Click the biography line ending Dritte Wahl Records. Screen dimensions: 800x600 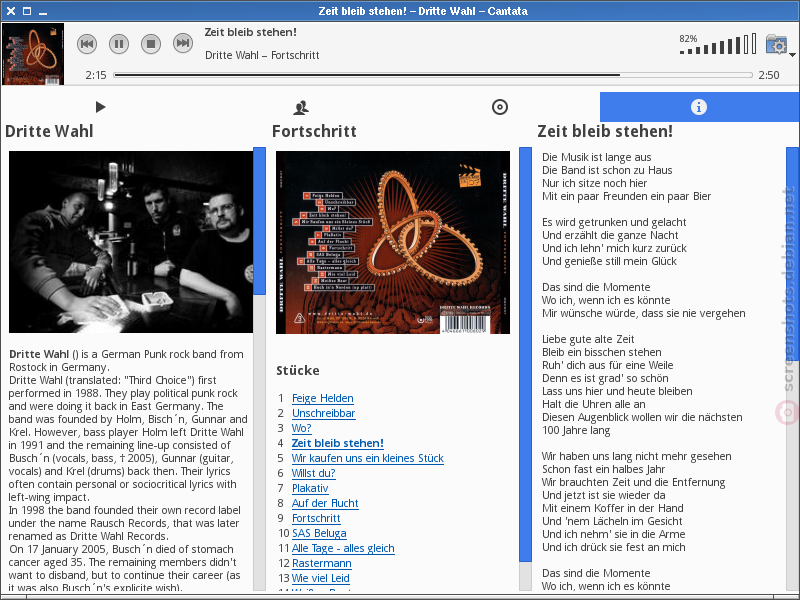click(x=89, y=536)
